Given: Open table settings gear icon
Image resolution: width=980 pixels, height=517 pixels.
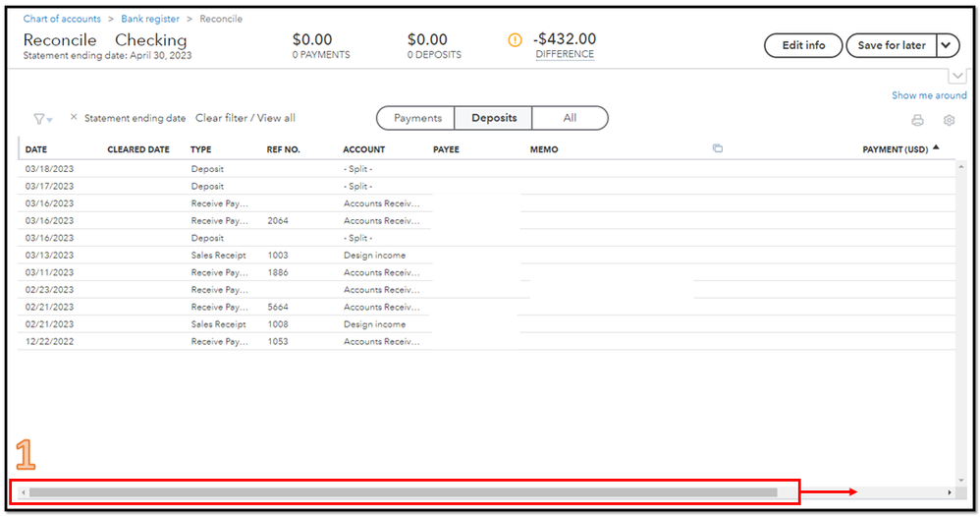Looking at the screenshot, I should [x=949, y=120].
